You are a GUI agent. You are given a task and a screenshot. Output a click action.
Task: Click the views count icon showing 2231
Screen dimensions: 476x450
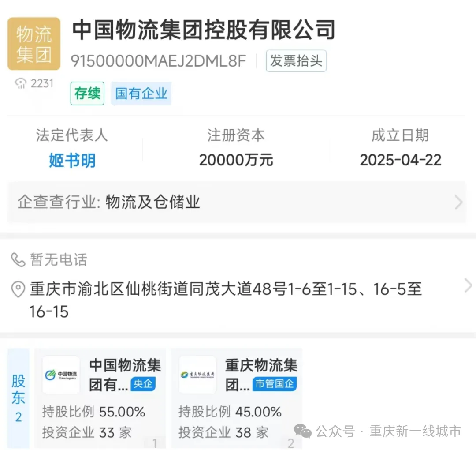20,83
